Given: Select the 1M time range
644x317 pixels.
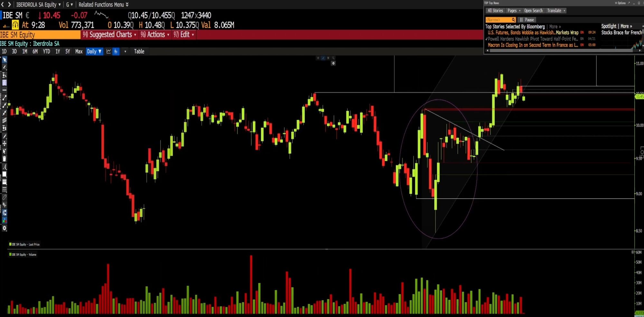Looking at the screenshot, I should 24,51.
